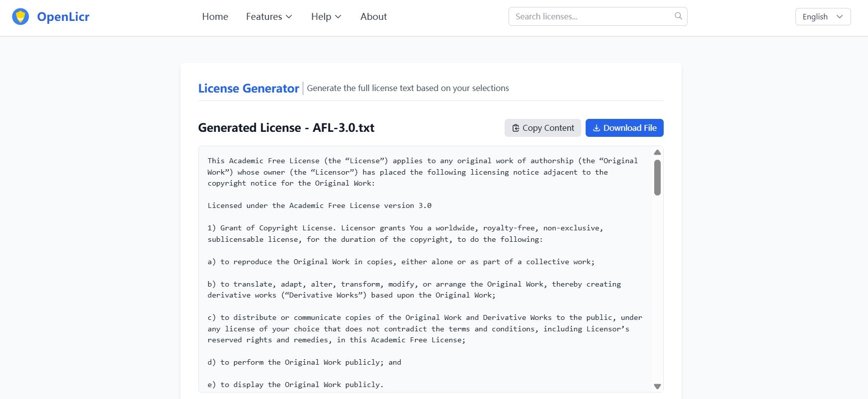Click the scrollbar down arrow in license text
This screenshot has height=399, width=868.
pos(657,387)
